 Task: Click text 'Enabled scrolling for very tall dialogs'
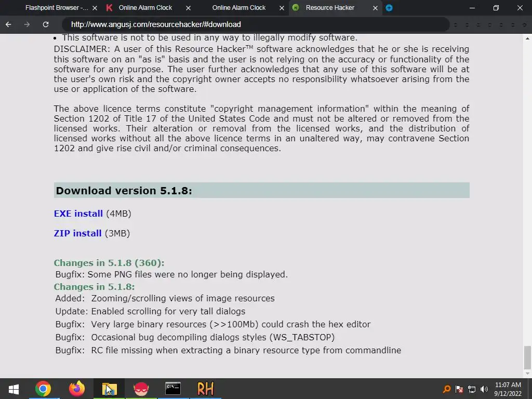coord(168,311)
